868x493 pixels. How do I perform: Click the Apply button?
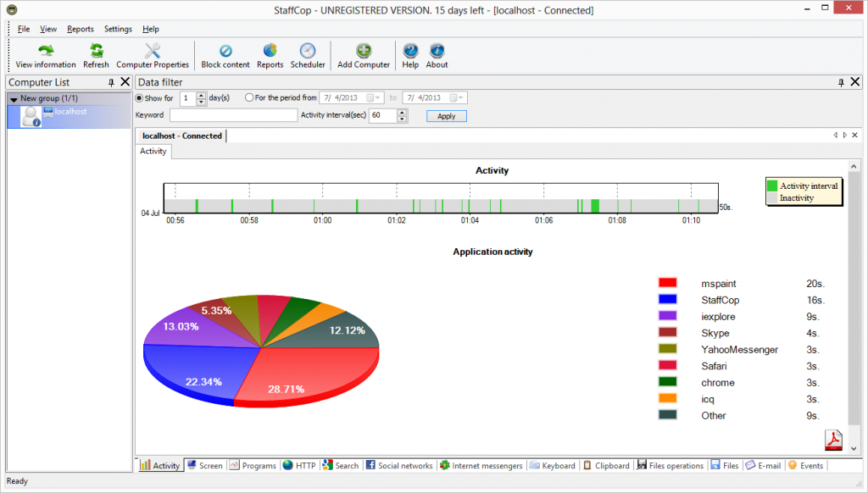tap(446, 116)
